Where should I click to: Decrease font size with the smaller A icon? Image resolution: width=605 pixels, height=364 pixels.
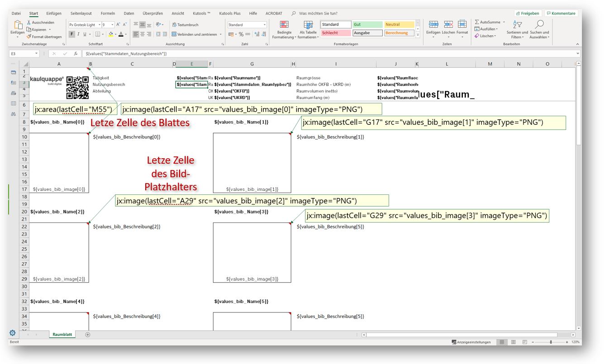125,24
